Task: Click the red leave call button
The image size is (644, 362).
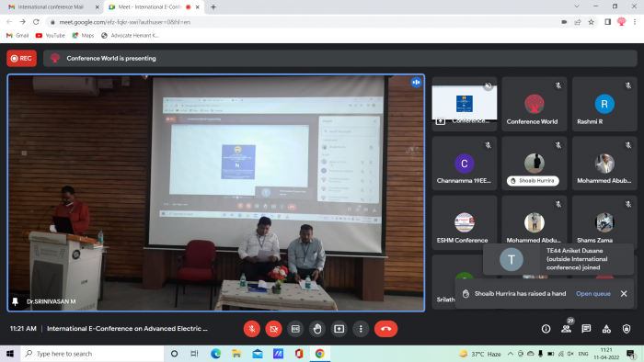Action: pyautogui.click(x=385, y=329)
